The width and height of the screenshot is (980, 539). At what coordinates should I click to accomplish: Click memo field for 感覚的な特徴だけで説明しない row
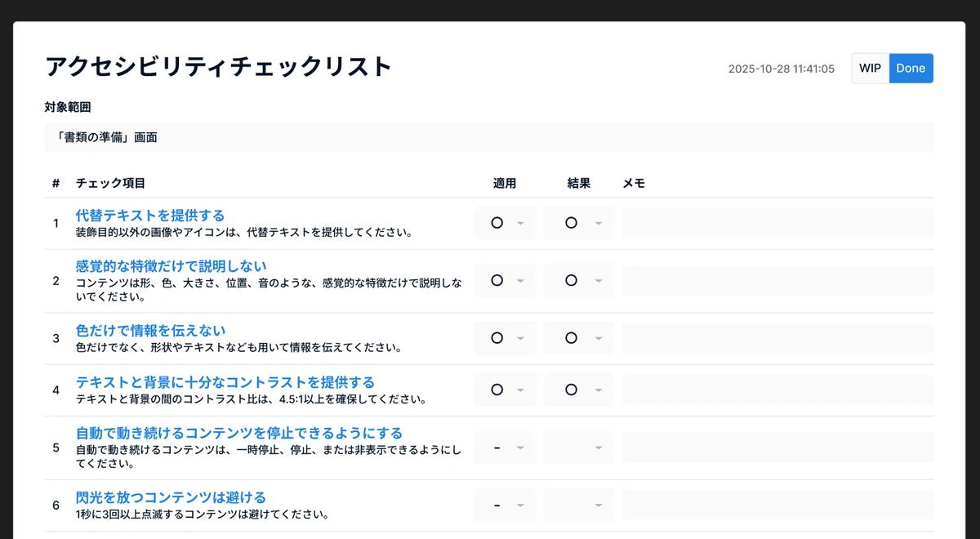(778, 280)
